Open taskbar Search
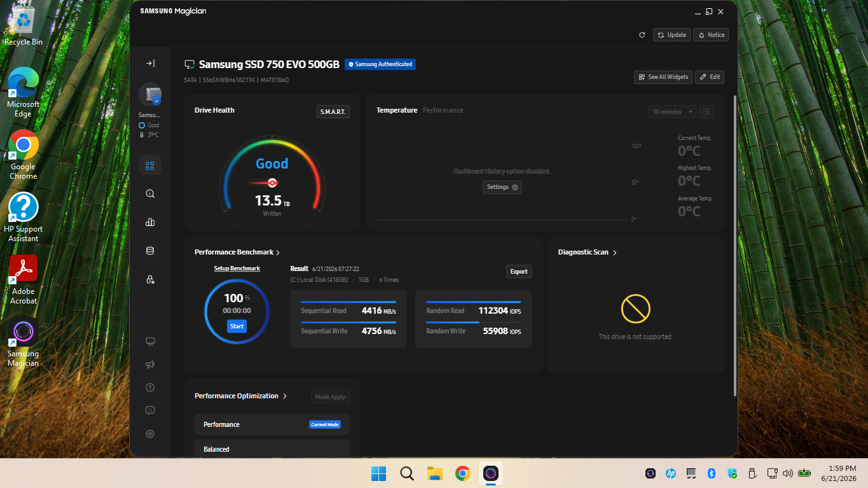868x488 pixels. pos(407,473)
